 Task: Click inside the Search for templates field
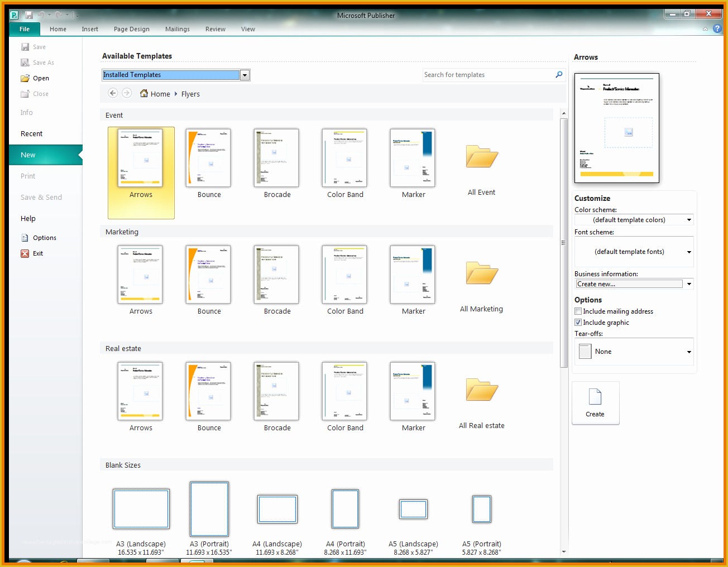point(488,75)
